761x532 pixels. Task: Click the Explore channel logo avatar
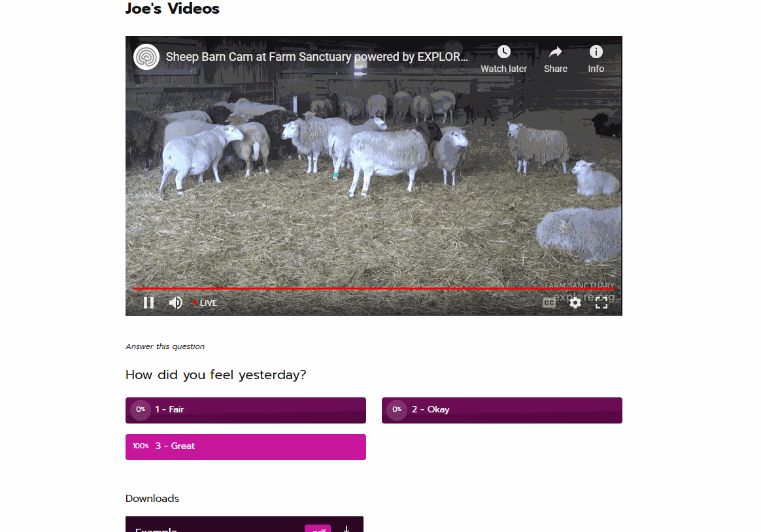coord(146,57)
